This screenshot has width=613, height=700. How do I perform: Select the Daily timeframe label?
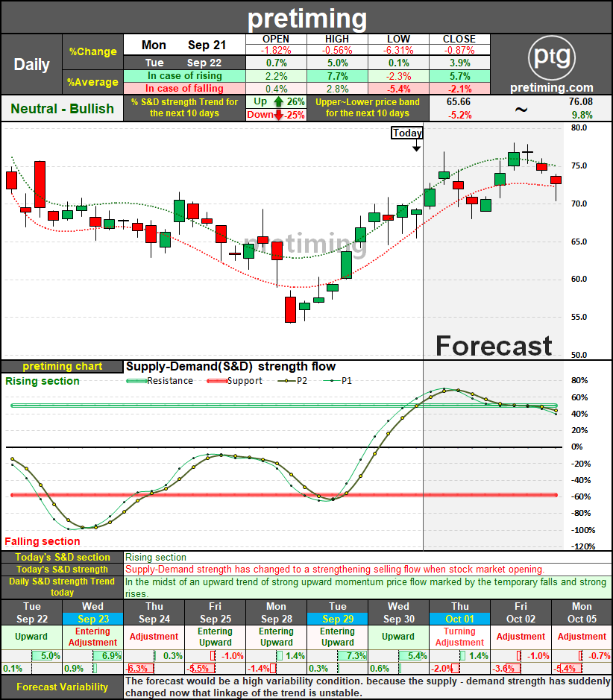[32, 64]
